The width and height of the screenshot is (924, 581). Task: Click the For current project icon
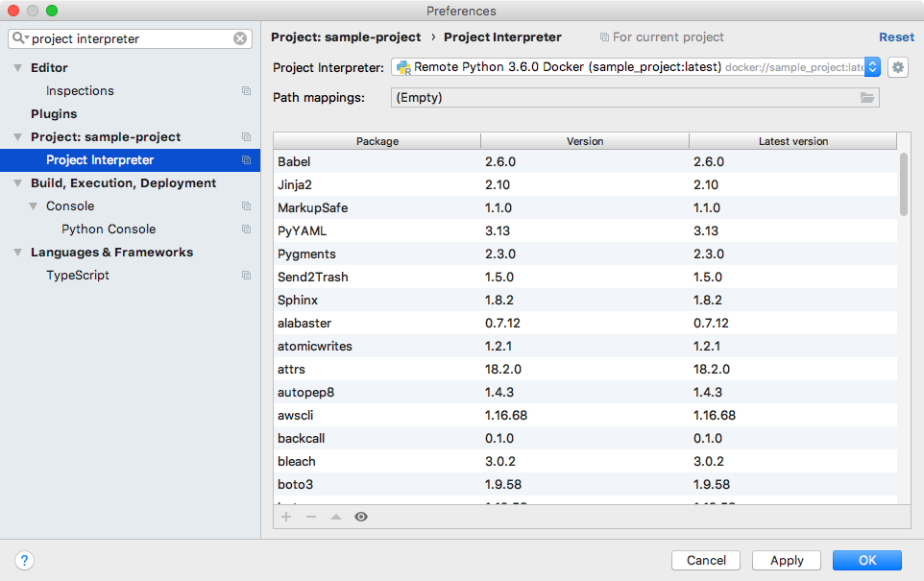pos(604,37)
